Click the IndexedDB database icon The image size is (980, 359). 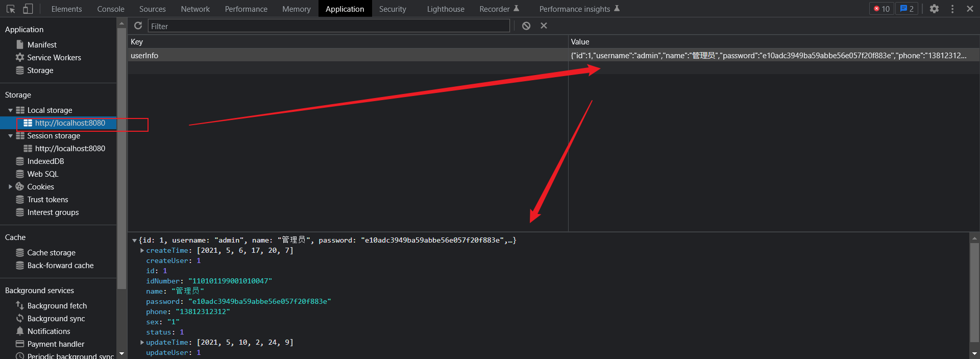tap(20, 161)
